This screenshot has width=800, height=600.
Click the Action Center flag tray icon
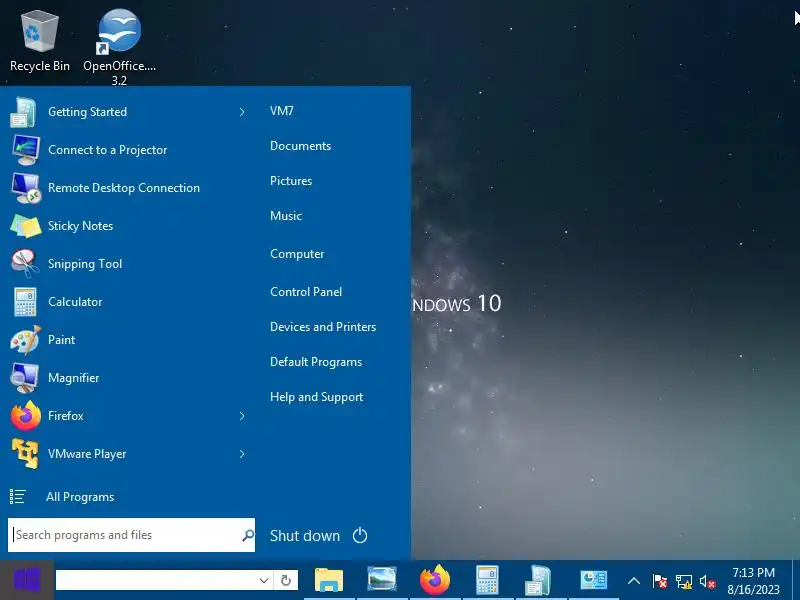(659, 581)
